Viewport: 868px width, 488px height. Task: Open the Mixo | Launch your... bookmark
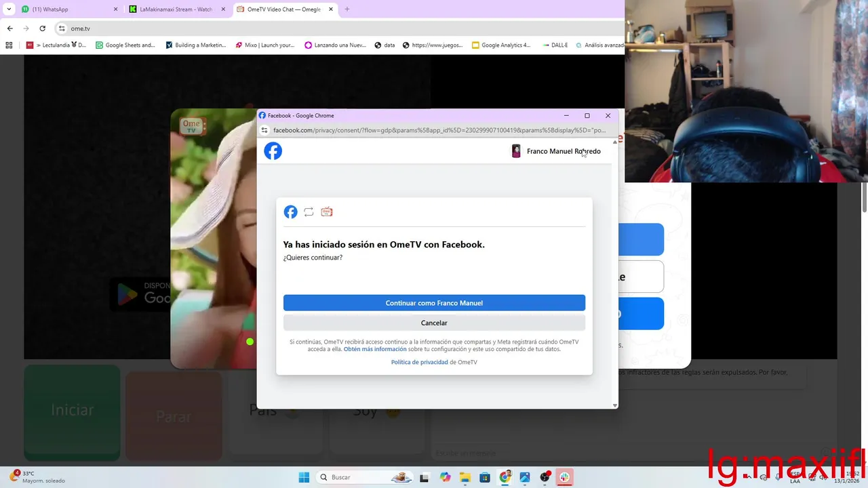(x=265, y=45)
